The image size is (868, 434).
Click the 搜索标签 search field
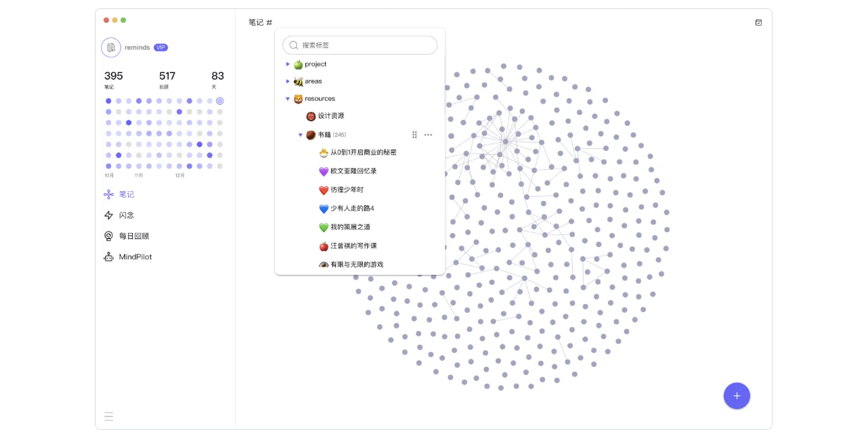(x=360, y=45)
